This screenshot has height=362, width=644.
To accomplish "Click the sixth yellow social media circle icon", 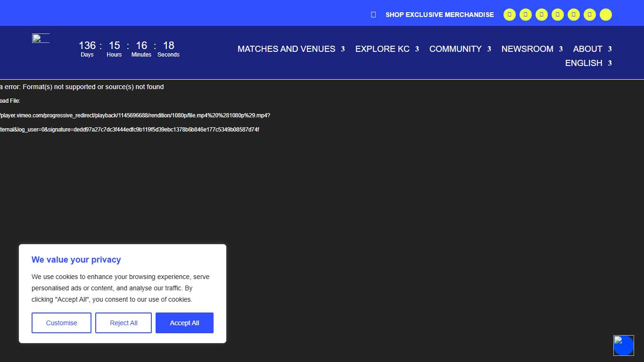I will 589,15.
